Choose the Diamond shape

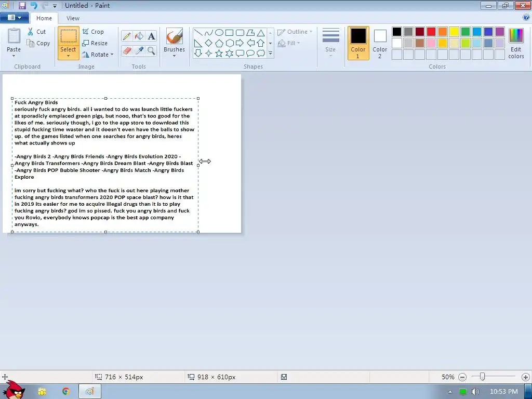coord(209,43)
